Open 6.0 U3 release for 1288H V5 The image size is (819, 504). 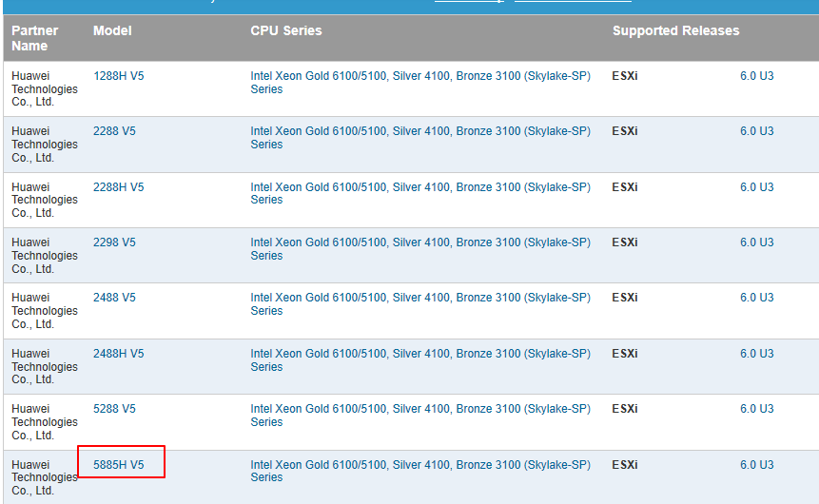click(757, 76)
